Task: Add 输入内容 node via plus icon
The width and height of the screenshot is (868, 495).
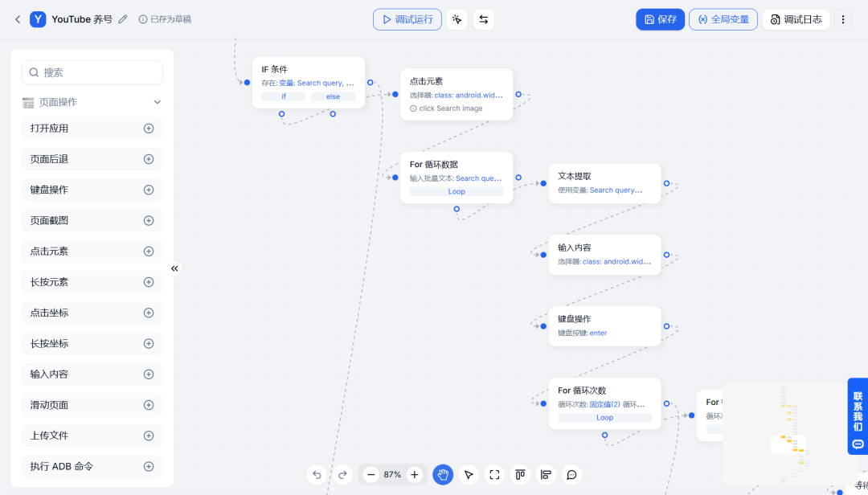Action: [149, 374]
